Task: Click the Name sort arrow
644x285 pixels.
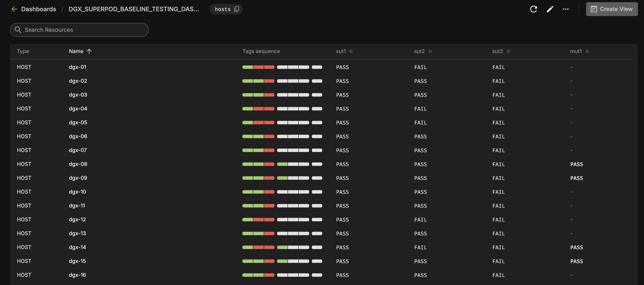Action: (x=89, y=51)
